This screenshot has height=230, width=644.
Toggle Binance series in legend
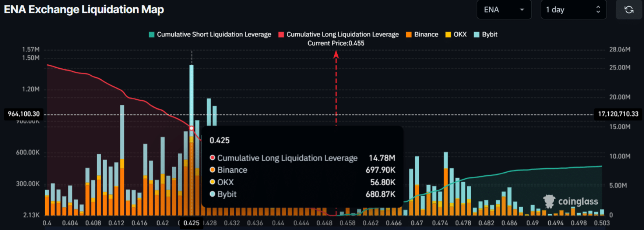pyautogui.click(x=426, y=35)
